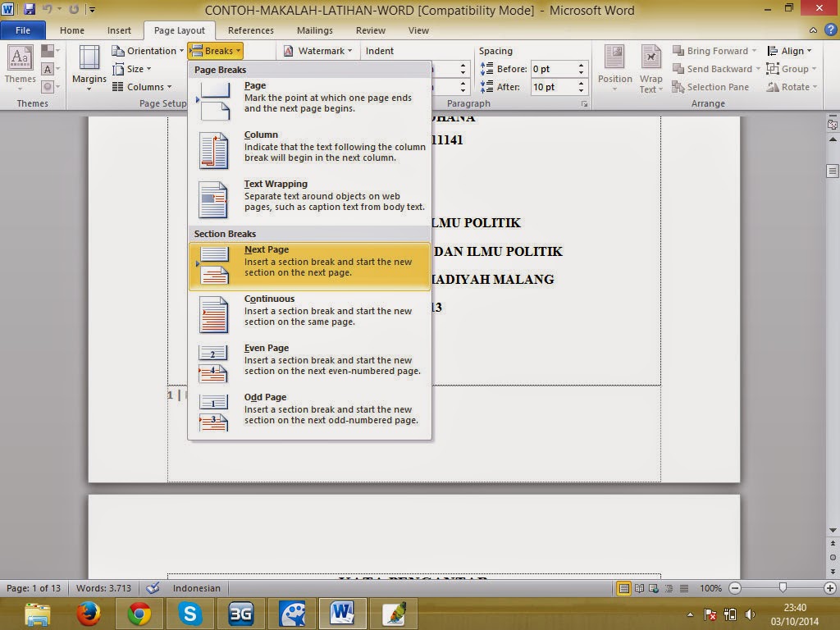Open theme colors dropdown
This screenshot has height=630, width=840.
[50, 51]
